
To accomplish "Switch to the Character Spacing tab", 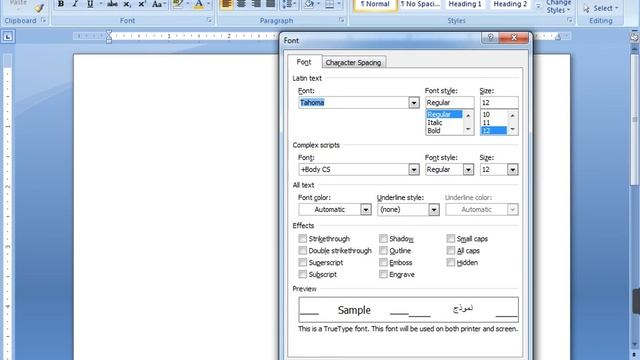I will 353,62.
